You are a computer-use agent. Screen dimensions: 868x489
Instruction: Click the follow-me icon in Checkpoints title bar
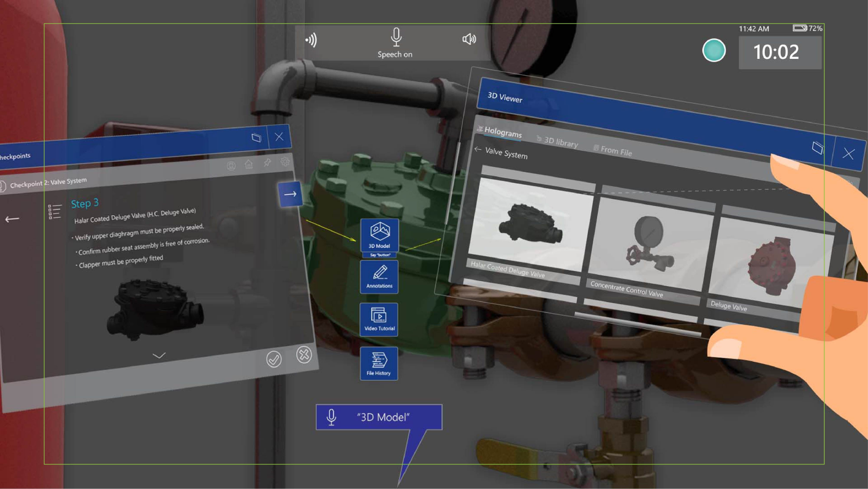256,137
